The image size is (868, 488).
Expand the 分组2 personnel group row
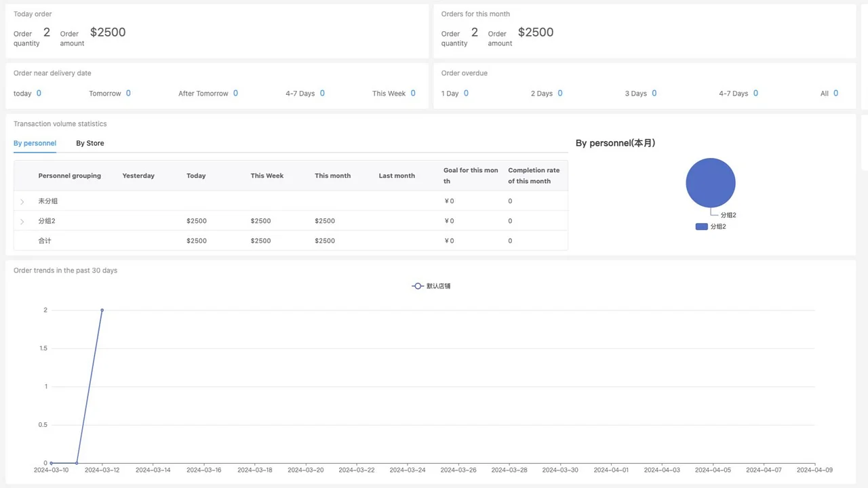tap(22, 222)
